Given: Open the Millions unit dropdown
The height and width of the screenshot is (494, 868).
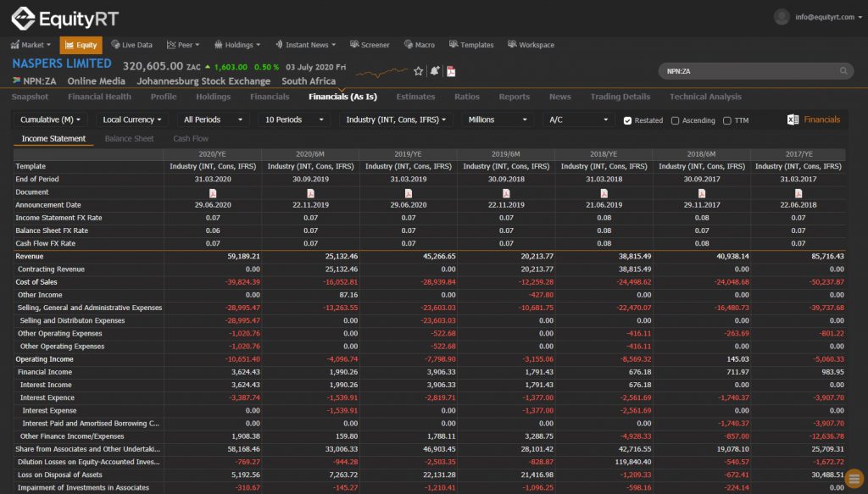Looking at the screenshot, I should pyautogui.click(x=497, y=119).
